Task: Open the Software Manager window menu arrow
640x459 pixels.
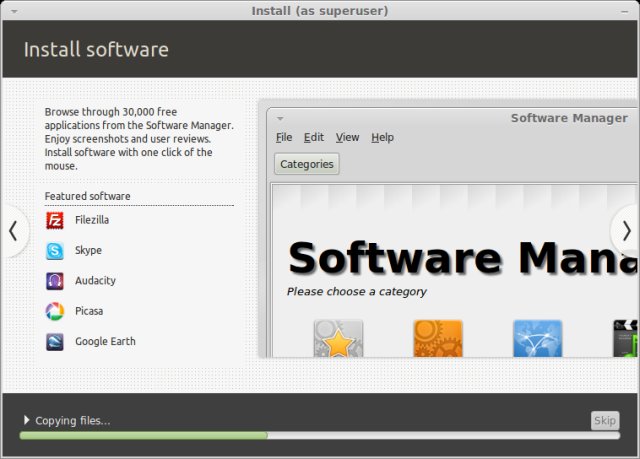Action: (x=280, y=119)
